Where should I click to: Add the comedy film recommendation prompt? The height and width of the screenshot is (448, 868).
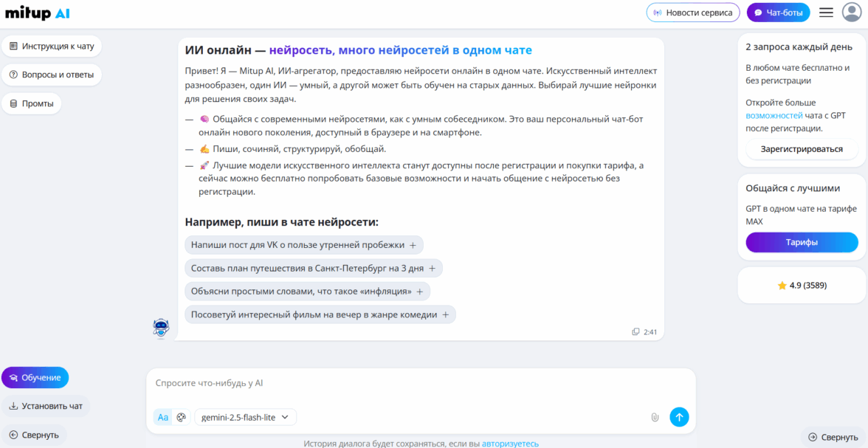click(320, 314)
